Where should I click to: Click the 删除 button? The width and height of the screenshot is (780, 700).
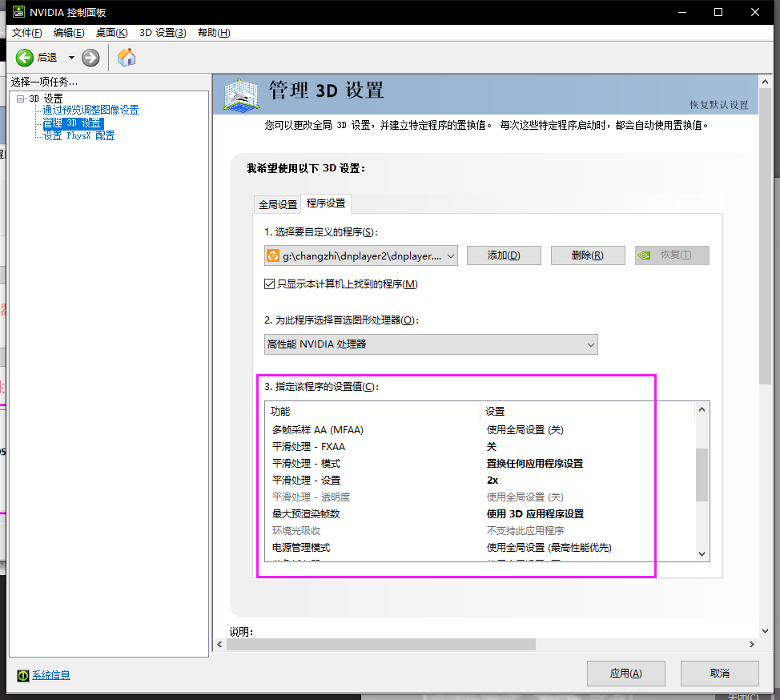(587, 255)
